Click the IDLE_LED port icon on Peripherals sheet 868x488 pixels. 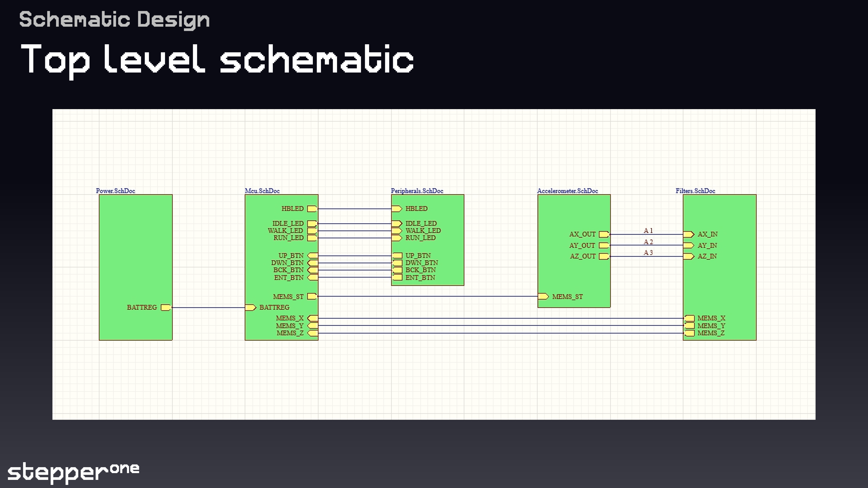pyautogui.click(x=397, y=224)
